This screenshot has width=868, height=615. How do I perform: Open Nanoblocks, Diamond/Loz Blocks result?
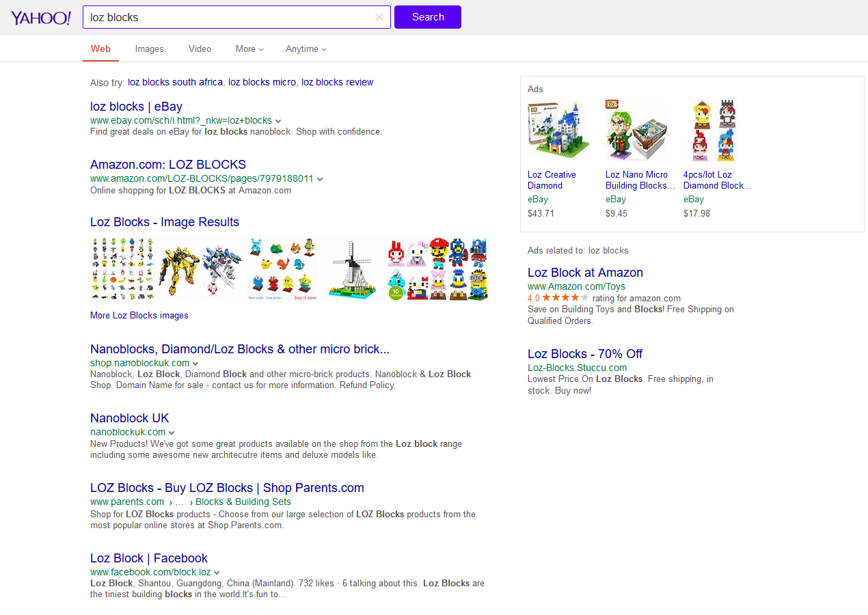click(240, 348)
